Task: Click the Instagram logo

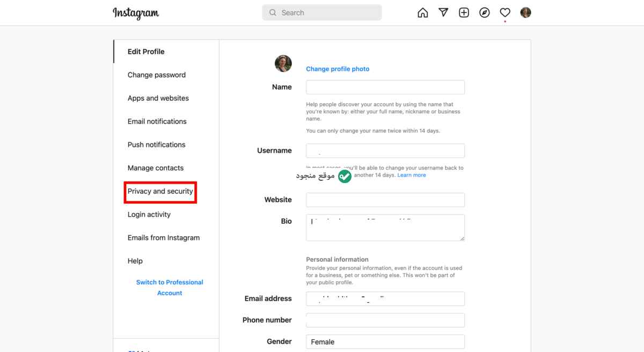Action: click(x=136, y=13)
